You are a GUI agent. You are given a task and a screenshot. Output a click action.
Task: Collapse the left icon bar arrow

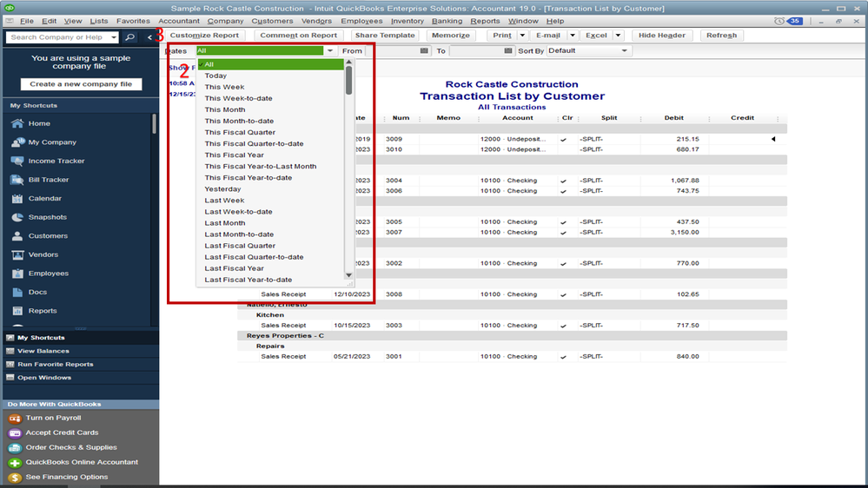tap(149, 37)
